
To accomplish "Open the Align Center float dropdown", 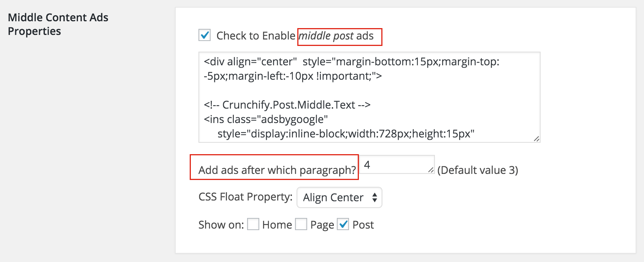I will pyautogui.click(x=339, y=197).
